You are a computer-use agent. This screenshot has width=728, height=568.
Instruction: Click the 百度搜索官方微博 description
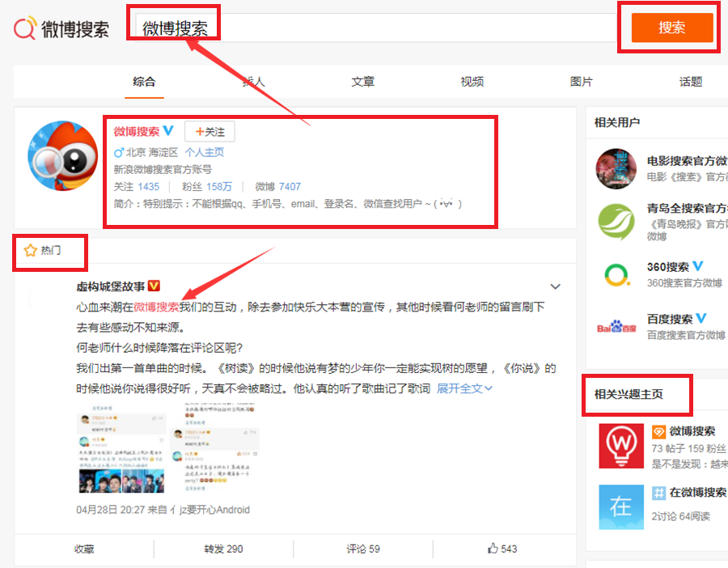pyautogui.click(x=686, y=335)
